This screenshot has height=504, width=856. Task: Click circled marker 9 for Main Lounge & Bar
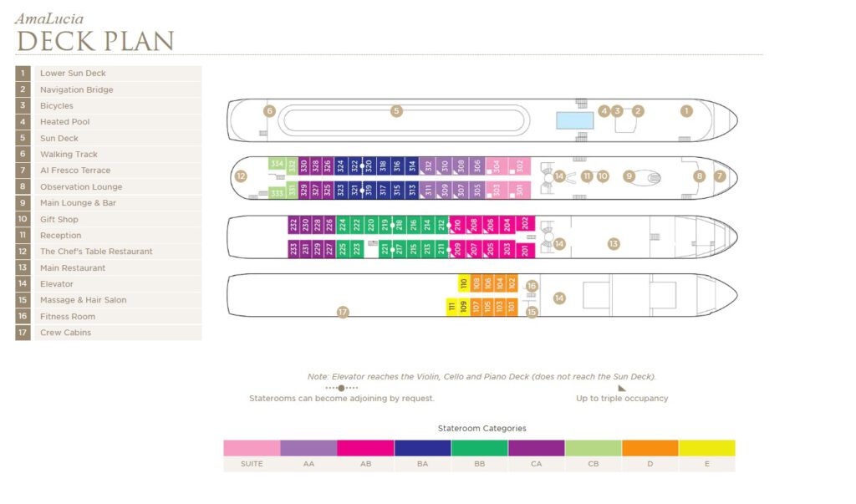(629, 176)
